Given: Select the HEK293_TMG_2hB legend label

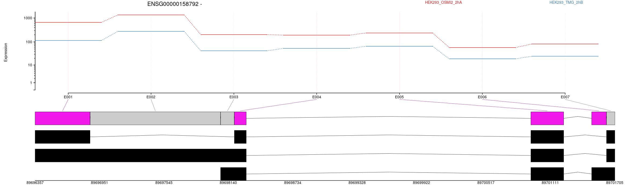Looking at the screenshot, I should 566,2.
